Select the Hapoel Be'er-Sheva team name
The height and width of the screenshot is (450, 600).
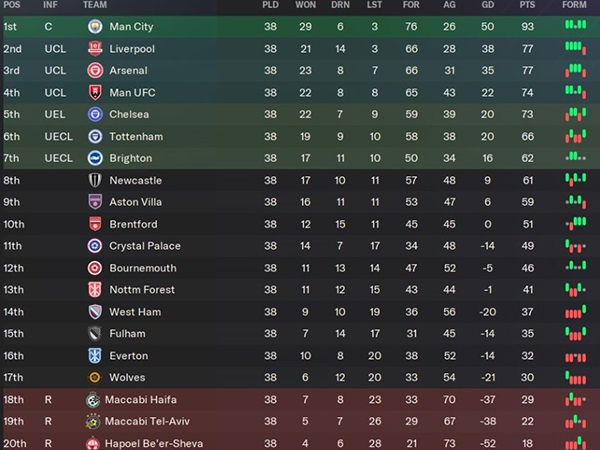154,443
